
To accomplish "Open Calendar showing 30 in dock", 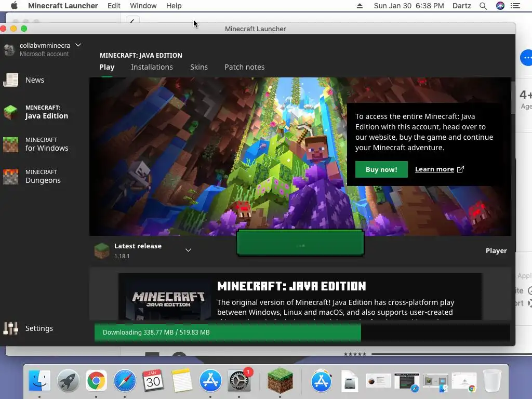I will [x=153, y=380].
